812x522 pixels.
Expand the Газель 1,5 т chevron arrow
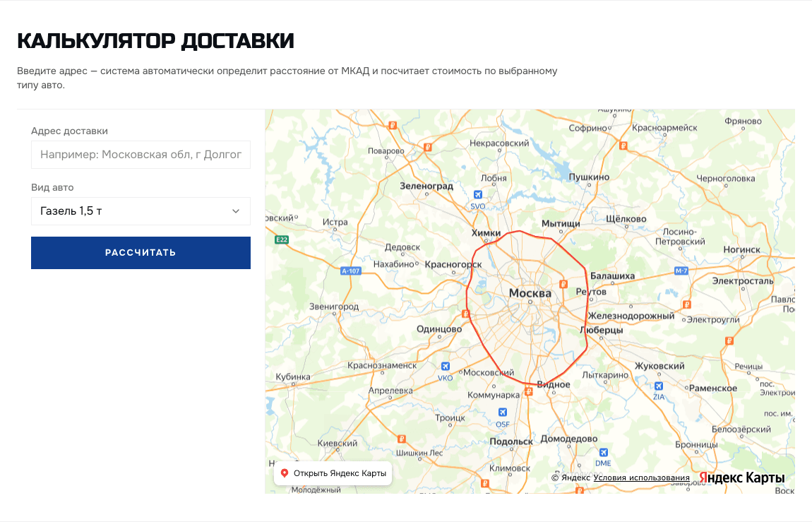pyautogui.click(x=236, y=210)
